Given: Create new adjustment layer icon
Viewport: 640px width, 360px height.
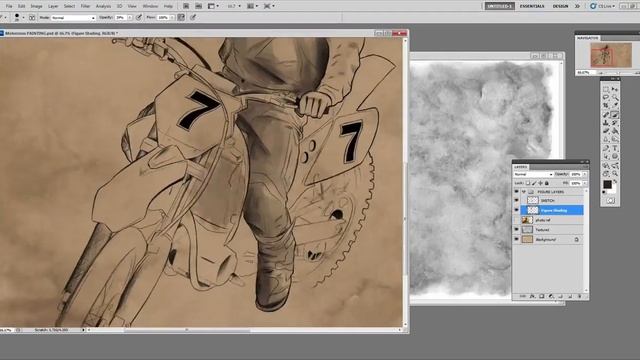Looking at the screenshot, I should click(551, 296).
